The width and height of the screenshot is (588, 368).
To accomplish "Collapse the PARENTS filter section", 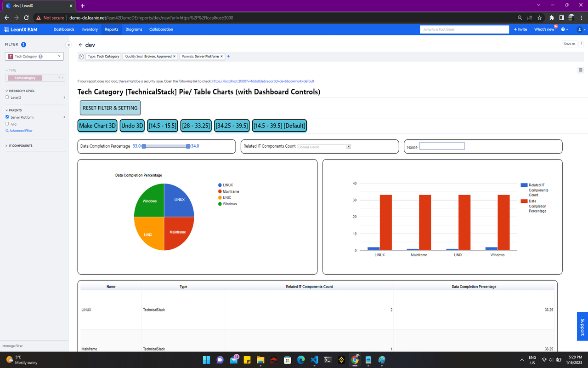I will point(13,110).
